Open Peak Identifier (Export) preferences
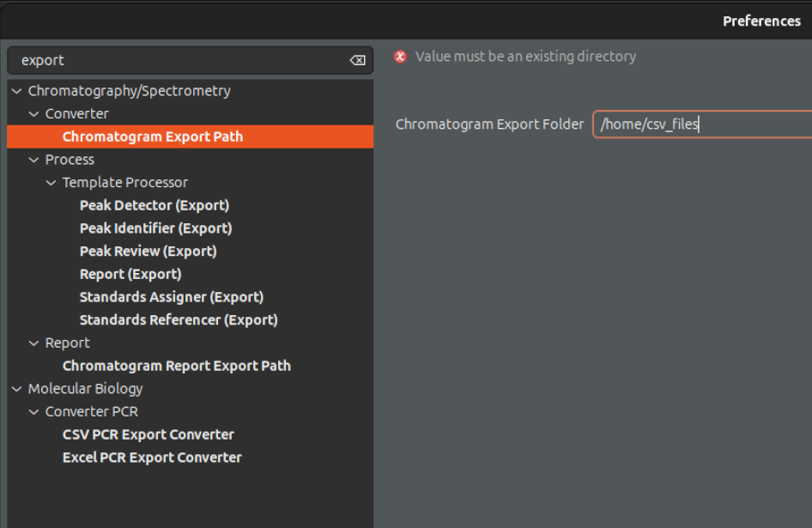This screenshot has height=528, width=812. pyautogui.click(x=155, y=228)
